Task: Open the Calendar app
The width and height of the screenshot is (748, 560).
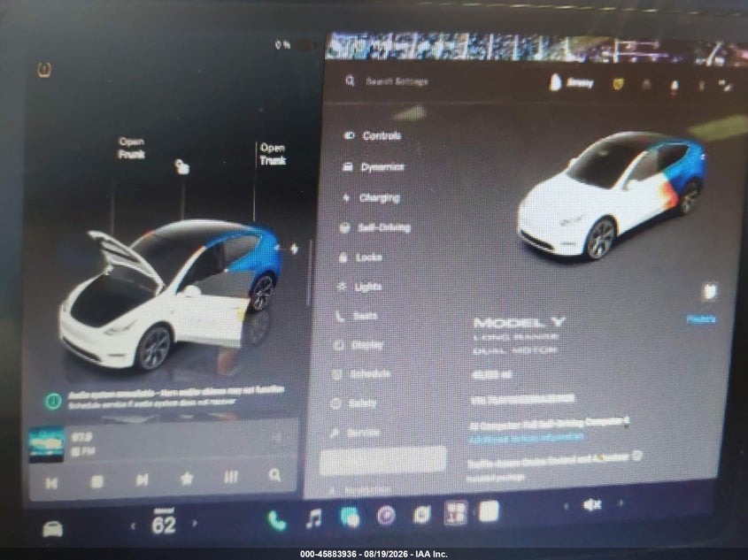Action: click(x=456, y=513)
